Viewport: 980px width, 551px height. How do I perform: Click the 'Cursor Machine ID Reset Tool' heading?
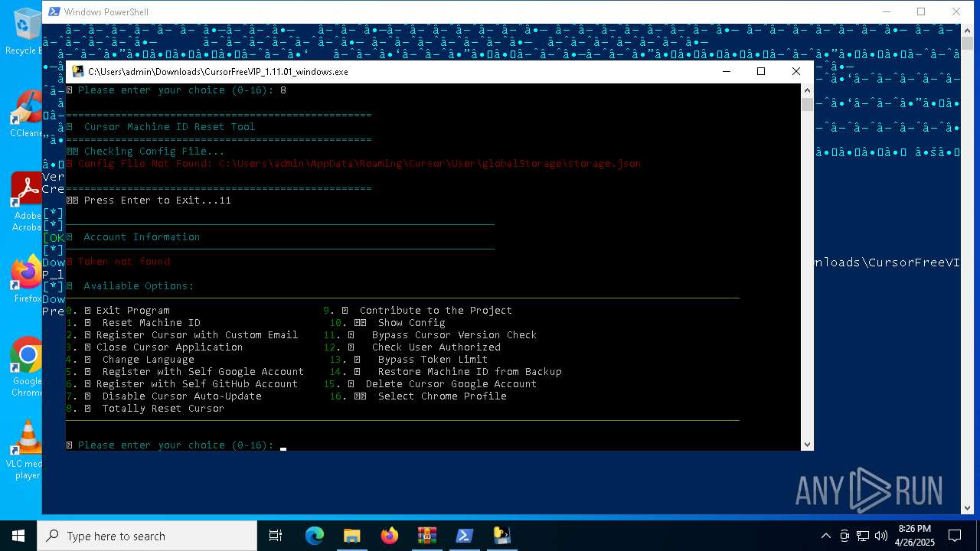[170, 126]
